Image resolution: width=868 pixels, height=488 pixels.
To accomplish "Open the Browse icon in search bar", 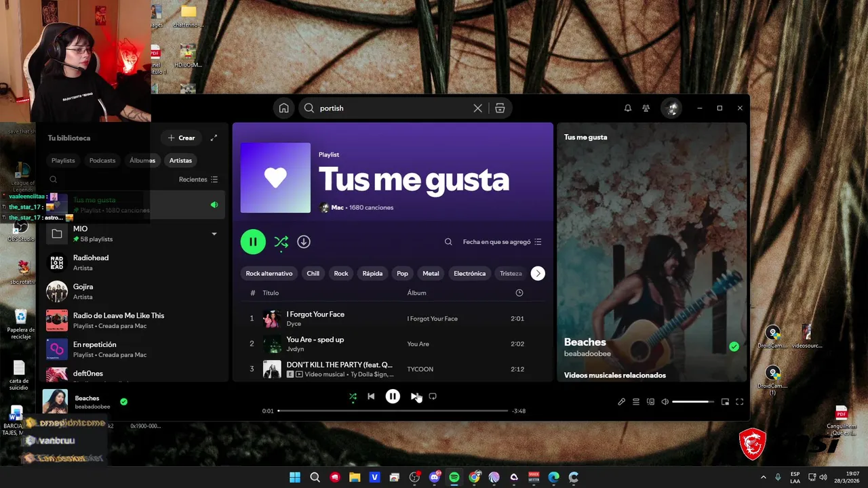I will pyautogui.click(x=500, y=108).
